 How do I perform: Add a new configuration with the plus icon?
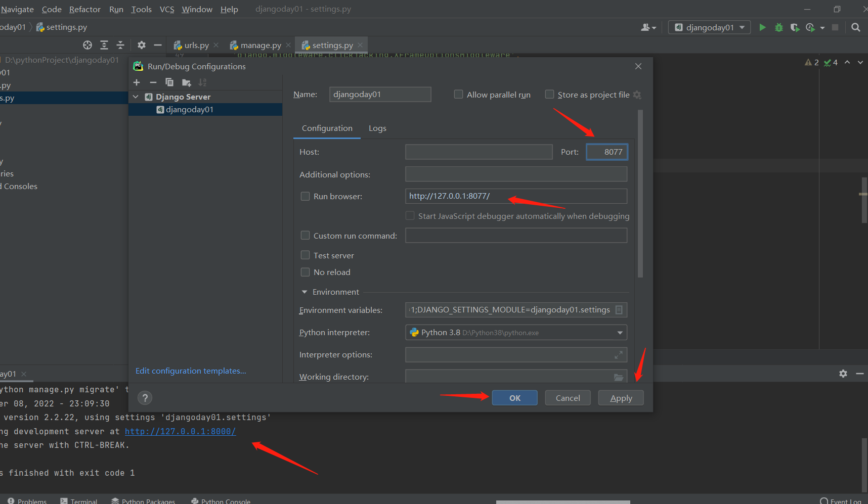(x=137, y=82)
